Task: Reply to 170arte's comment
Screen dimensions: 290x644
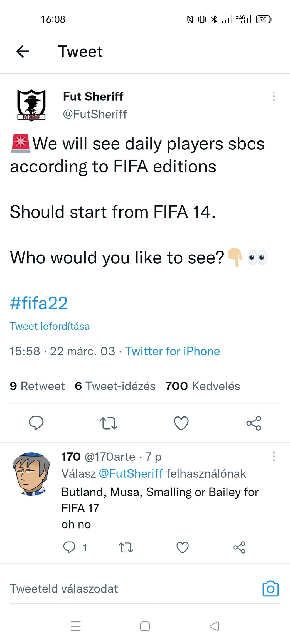Action: click(x=69, y=547)
